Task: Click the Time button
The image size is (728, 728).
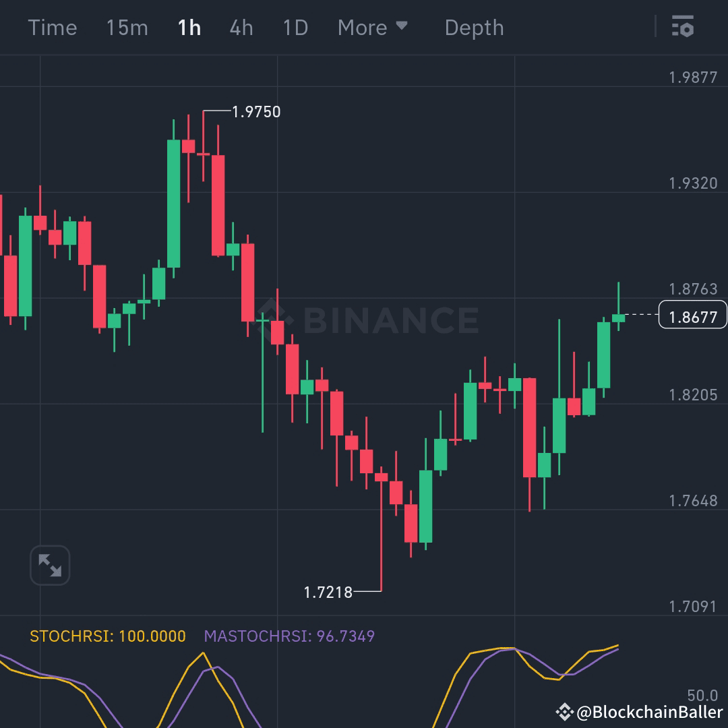Action: click(x=53, y=28)
